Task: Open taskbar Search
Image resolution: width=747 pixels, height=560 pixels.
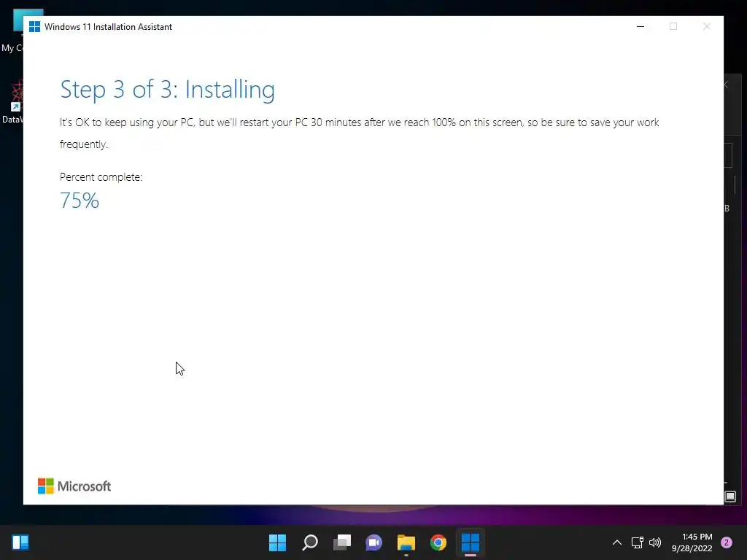Action: [x=309, y=542]
